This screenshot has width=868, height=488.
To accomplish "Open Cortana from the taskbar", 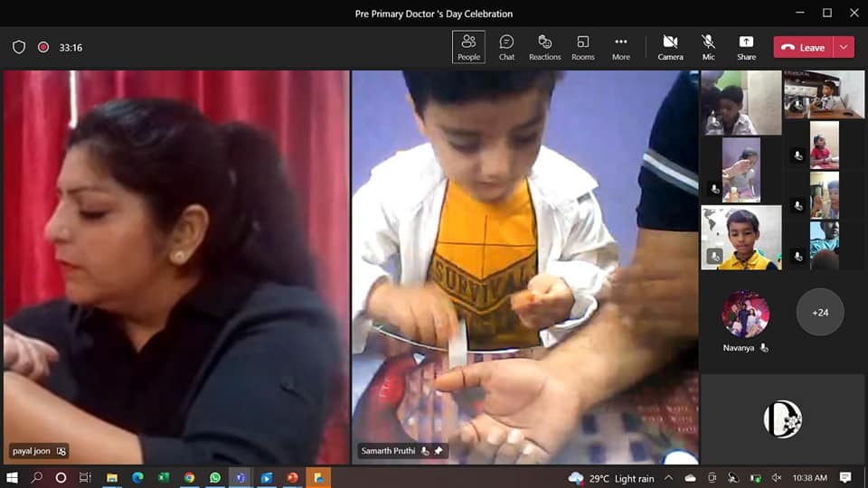I will [x=61, y=477].
